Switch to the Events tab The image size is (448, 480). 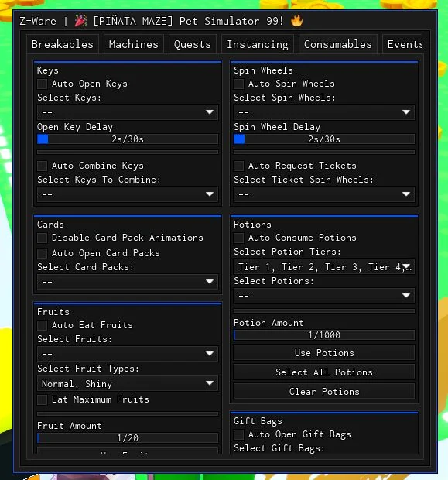point(403,44)
